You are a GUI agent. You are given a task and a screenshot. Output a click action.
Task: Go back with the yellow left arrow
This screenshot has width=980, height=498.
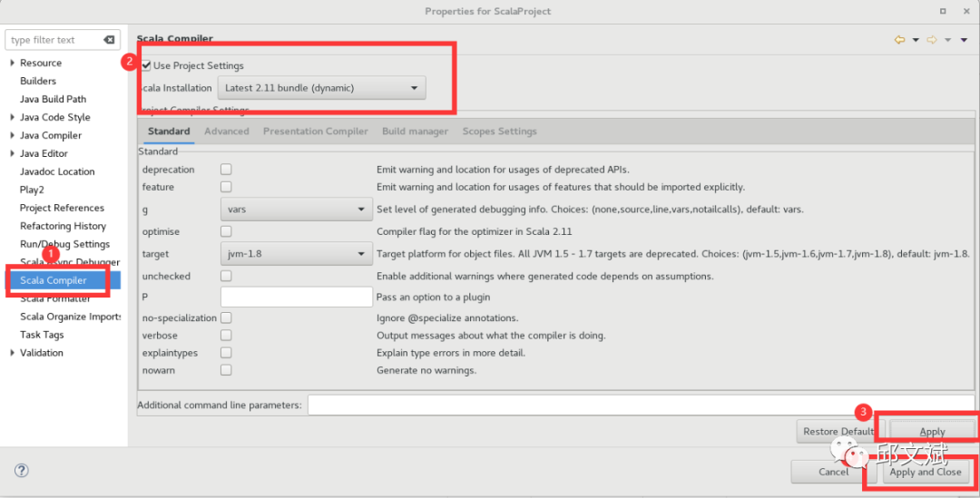coord(900,40)
